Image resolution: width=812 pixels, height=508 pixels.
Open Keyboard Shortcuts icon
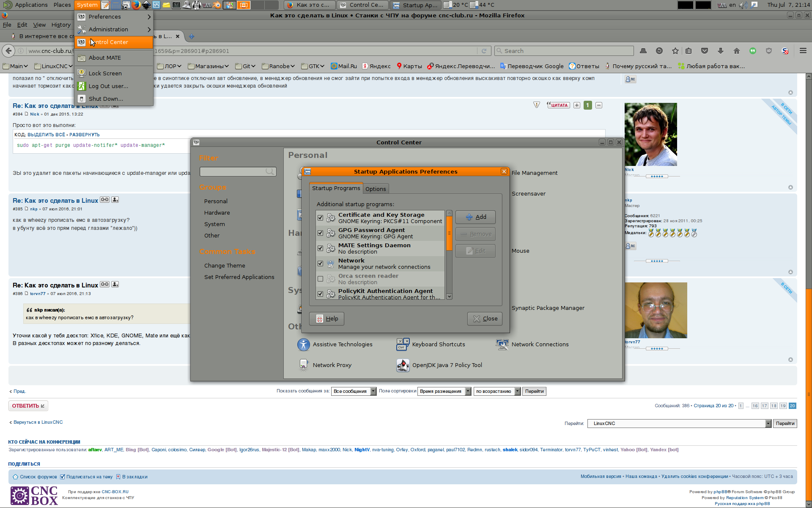[x=403, y=345]
